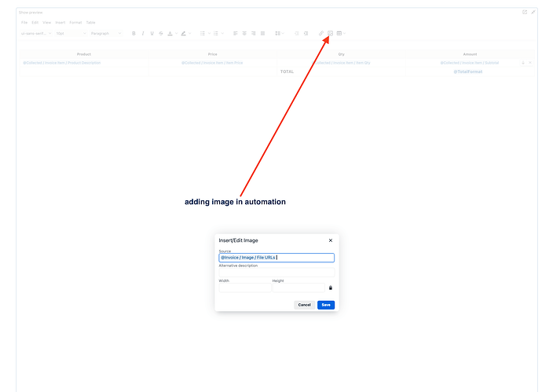The width and height of the screenshot is (542, 392).
Task: Open the Paragraph block format dropdown
Action: pyautogui.click(x=106, y=33)
